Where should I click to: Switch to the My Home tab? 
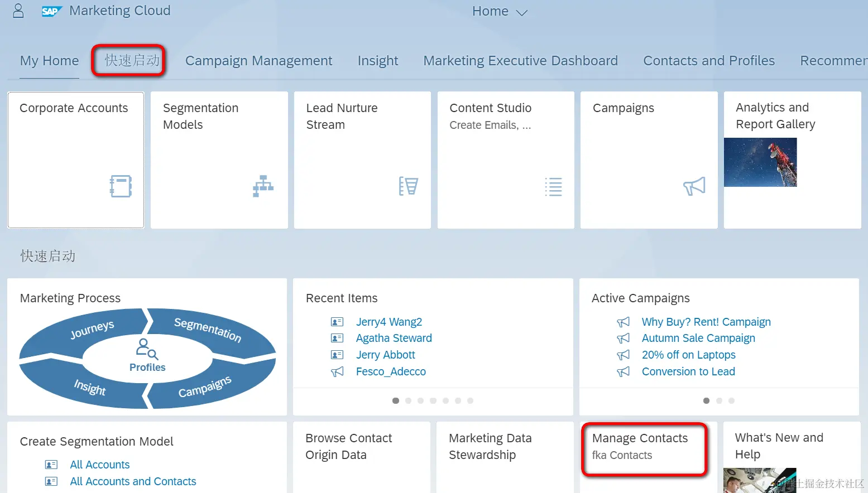click(49, 61)
